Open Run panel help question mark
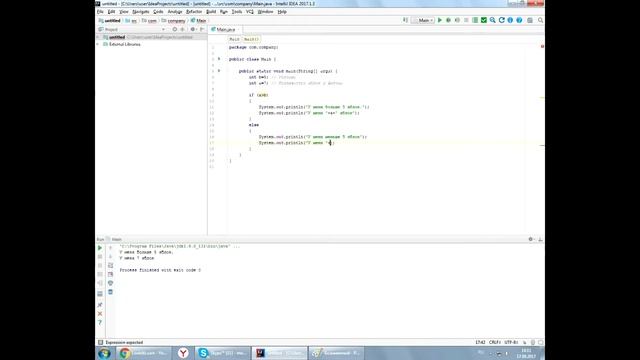 click(x=100, y=322)
